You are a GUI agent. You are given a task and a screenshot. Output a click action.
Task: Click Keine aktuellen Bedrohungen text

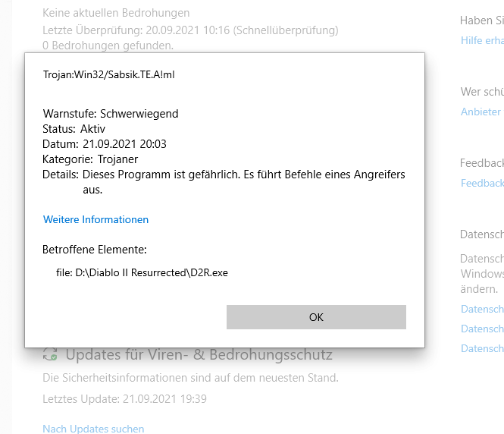click(x=116, y=13)
